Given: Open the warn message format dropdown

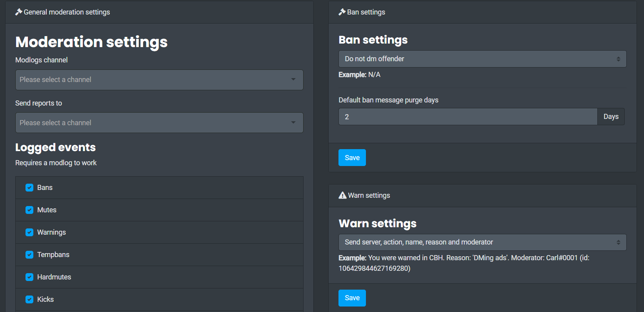Looking at the screenshot, I should point(482,242).
